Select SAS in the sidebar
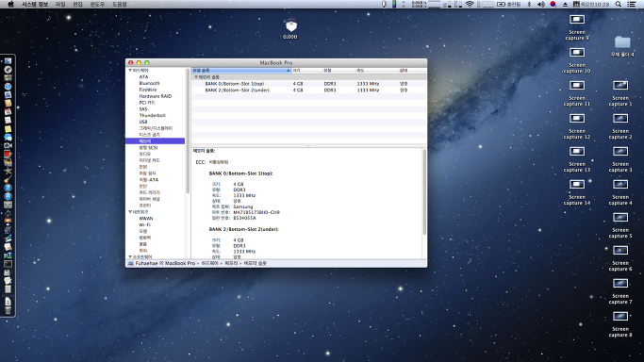Viewport: 644px width, 362px height. click(x=142, y=108)
